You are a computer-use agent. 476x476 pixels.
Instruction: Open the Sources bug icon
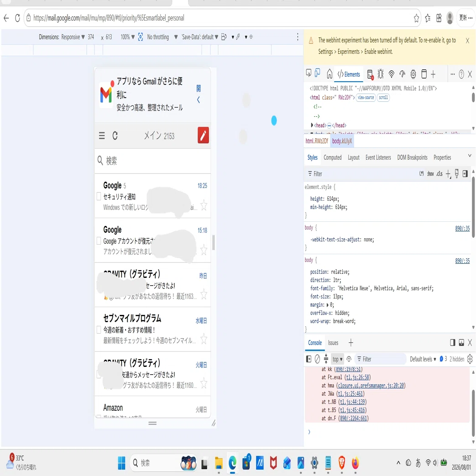pos(380,74)
